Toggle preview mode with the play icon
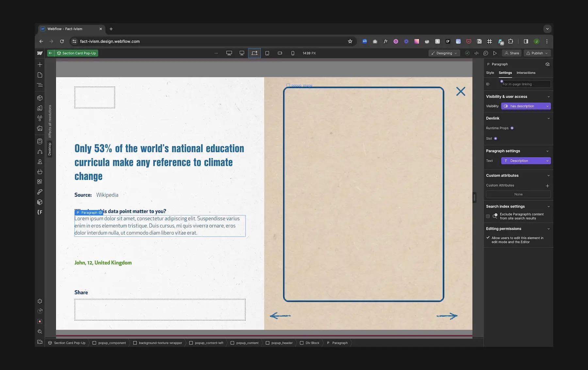 pyautogui.click(x=495, y=53)
